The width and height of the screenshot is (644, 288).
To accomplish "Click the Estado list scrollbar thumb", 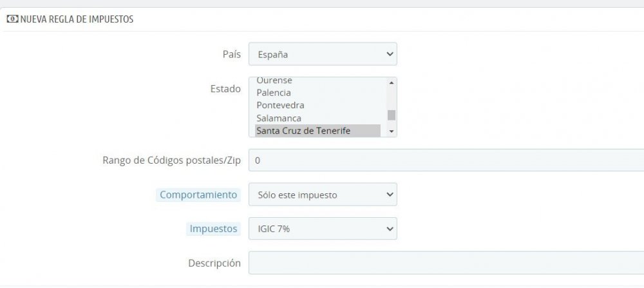I will click(391, 115).
